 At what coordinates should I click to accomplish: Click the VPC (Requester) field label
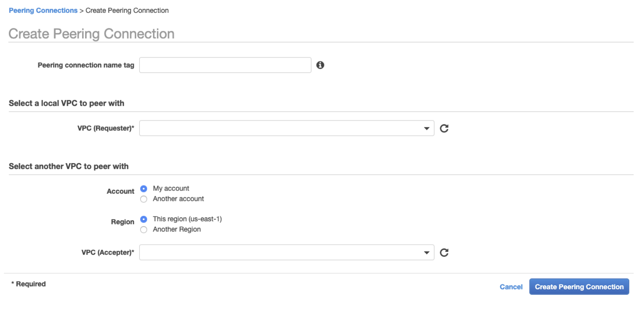tap(106, 128)
